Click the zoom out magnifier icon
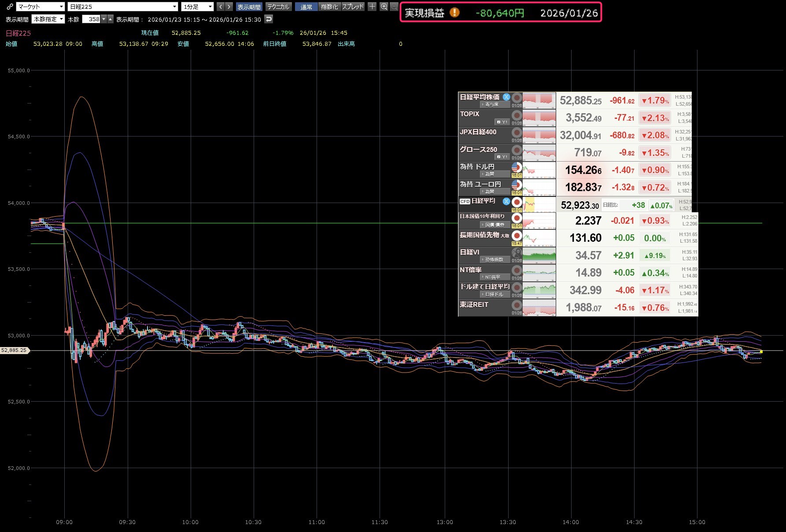This screenshot has height=532, width=786. tap(394, 7)
